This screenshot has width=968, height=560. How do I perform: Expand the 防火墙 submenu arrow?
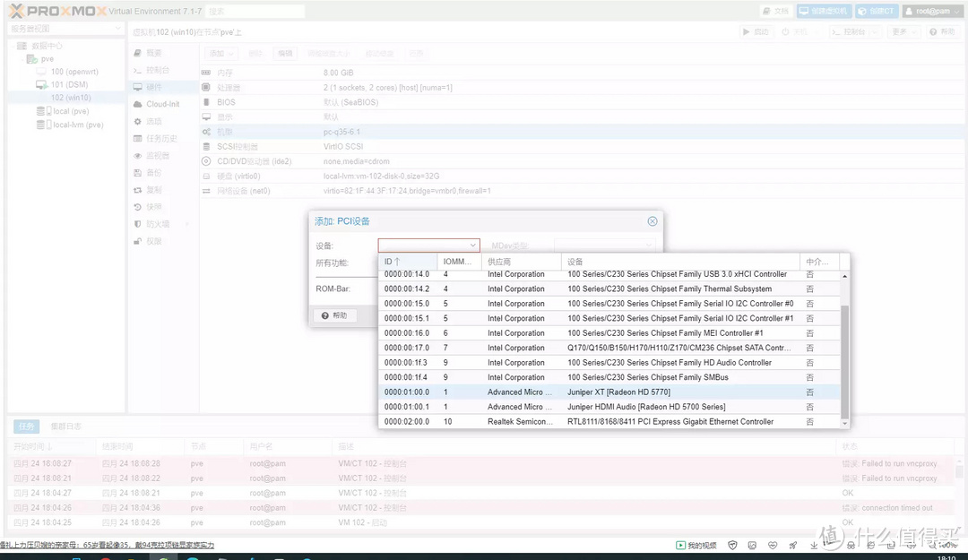187,224
